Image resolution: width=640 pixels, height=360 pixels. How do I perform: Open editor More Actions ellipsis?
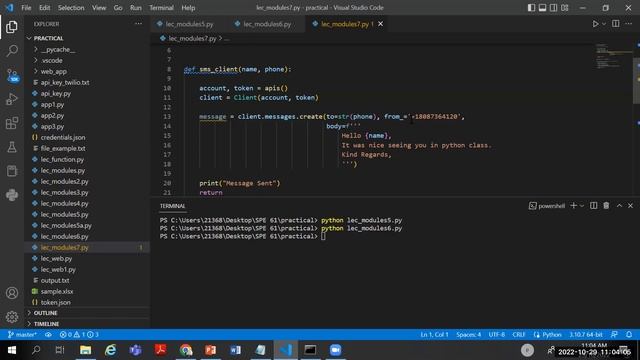point(629,24)
